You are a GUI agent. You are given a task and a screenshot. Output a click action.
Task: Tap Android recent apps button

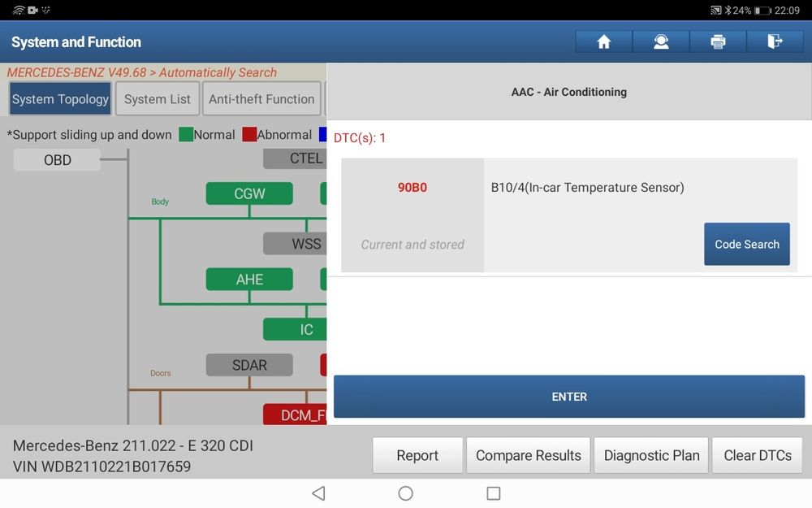point(494,493)
